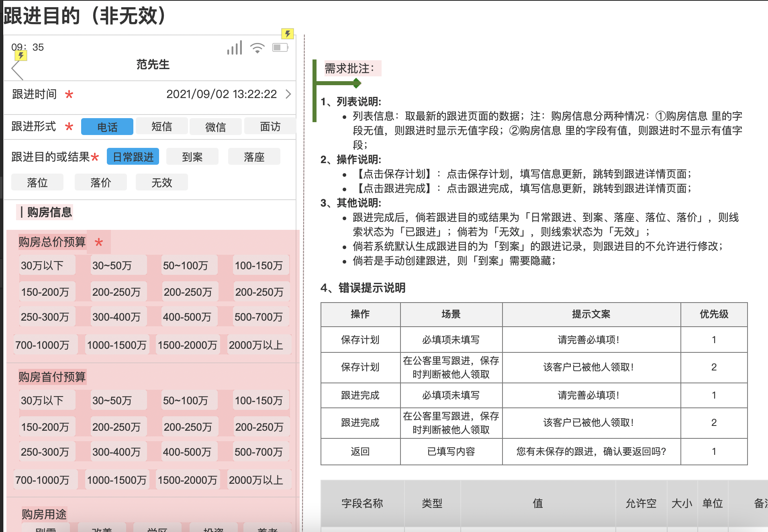Select 1500-2000万 in down payment budget
Viewport: 768px width, 532px height.
pyautogui.click(x=188, y=480)
